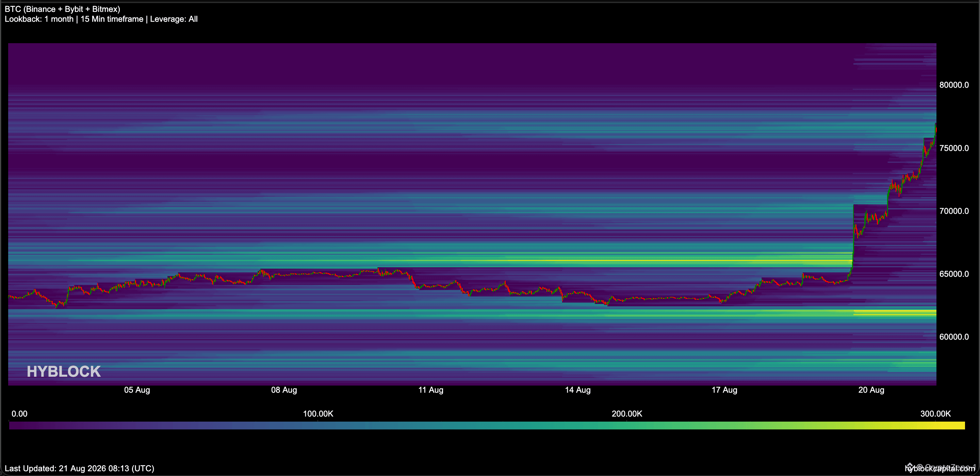The image size is (980, 476).
Task: Click the chart title "BTC (Binance + Bybit + Bitmex)"
Action: click(62, 9)
